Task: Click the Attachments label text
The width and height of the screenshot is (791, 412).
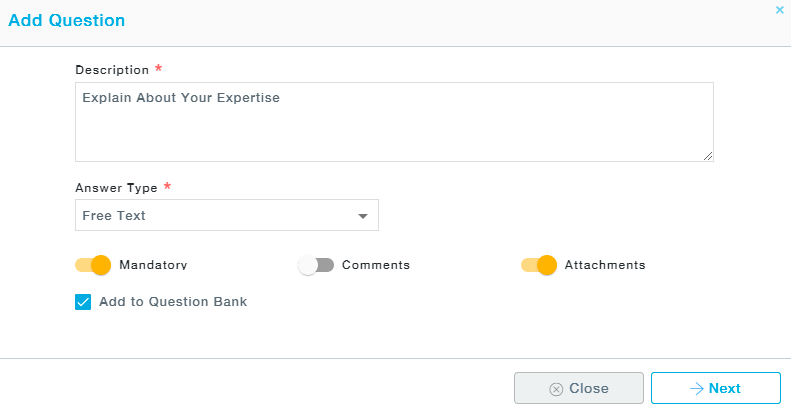Action: pyautogui.click(x=605, y=265)
